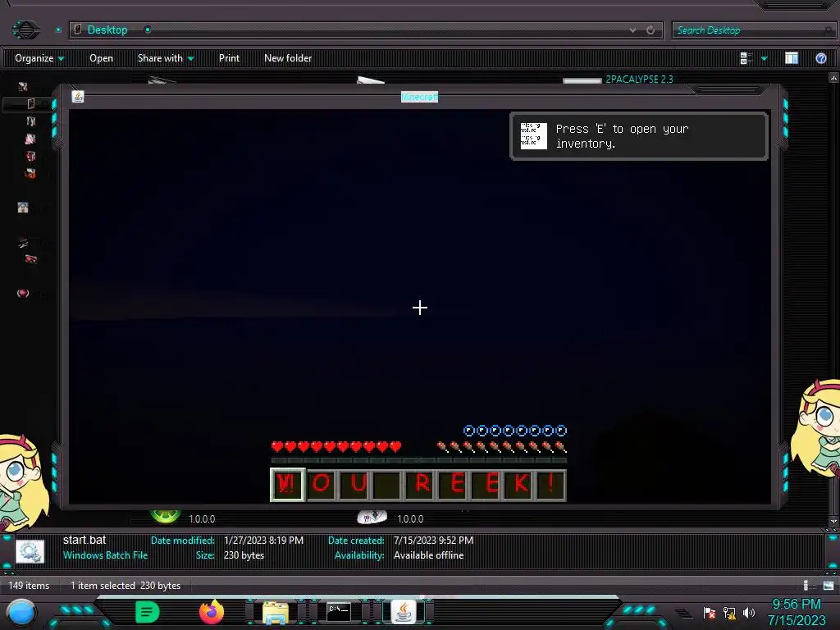
Task: Click the house icon in Explorer sidebar
Action: tap(22, 208)
